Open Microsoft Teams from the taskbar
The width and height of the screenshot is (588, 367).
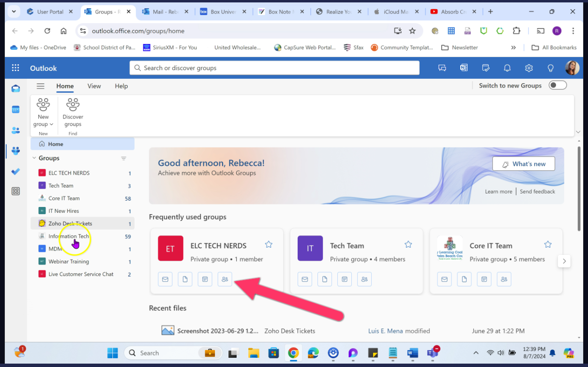(432, 352)
